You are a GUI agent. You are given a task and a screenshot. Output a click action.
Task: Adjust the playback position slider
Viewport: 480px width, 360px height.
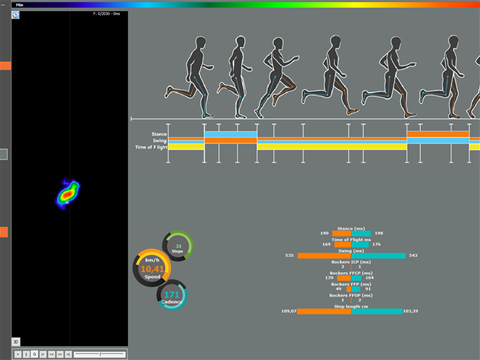tap(100, 354)
